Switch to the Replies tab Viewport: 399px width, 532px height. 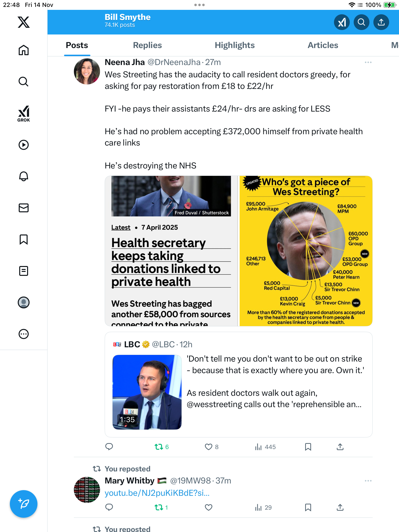pos(147,45)
